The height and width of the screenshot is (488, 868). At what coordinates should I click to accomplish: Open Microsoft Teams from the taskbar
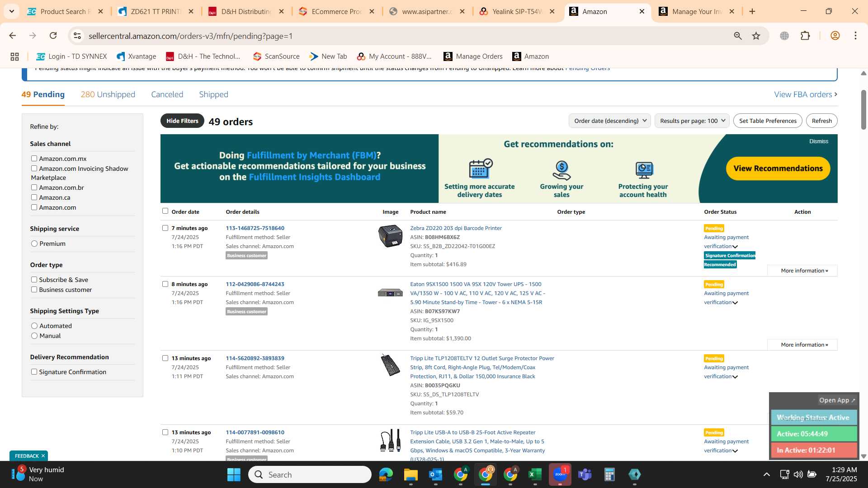coord(585,474)
